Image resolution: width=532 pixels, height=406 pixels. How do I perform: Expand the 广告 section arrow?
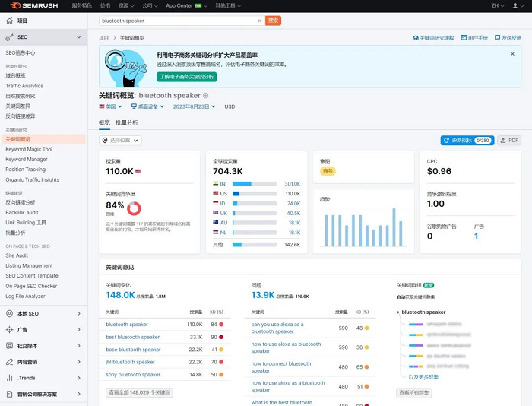79,330
